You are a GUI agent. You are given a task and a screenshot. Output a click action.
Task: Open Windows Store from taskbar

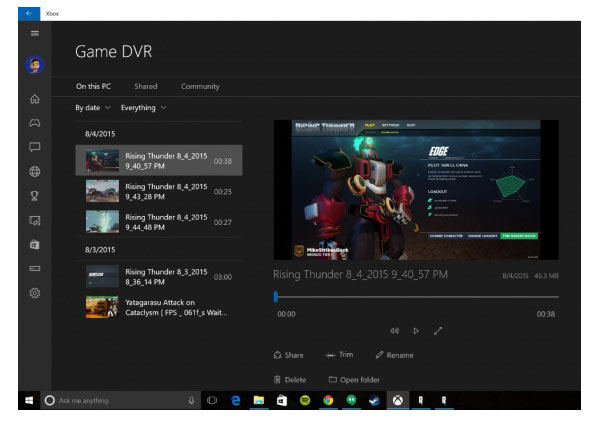(282, 400)
